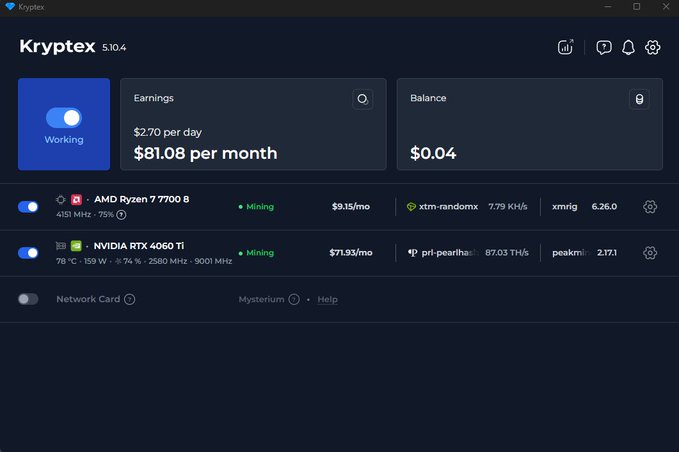
Task: Click the coins icon in Earnings card
Action: (363, 99)
